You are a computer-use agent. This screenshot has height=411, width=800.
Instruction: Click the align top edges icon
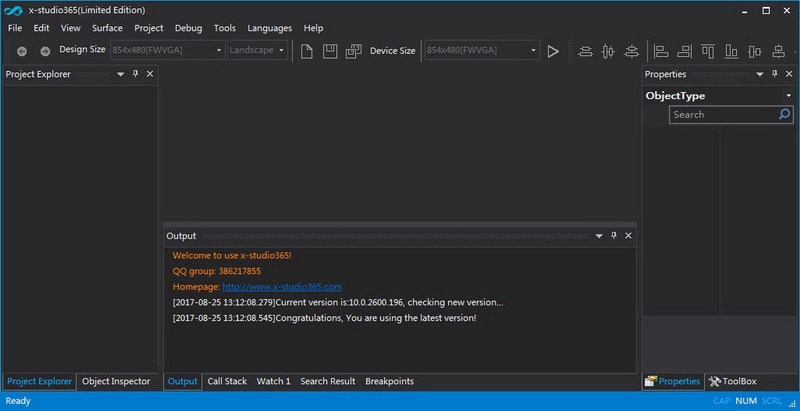coord(708,51)
